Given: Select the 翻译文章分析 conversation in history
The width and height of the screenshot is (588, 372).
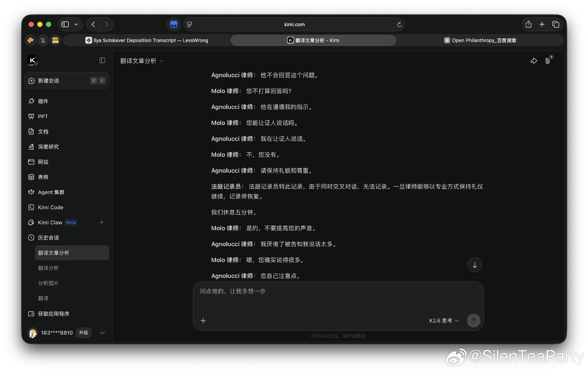Looking at the screenshot, I should (x=72, y=253).
